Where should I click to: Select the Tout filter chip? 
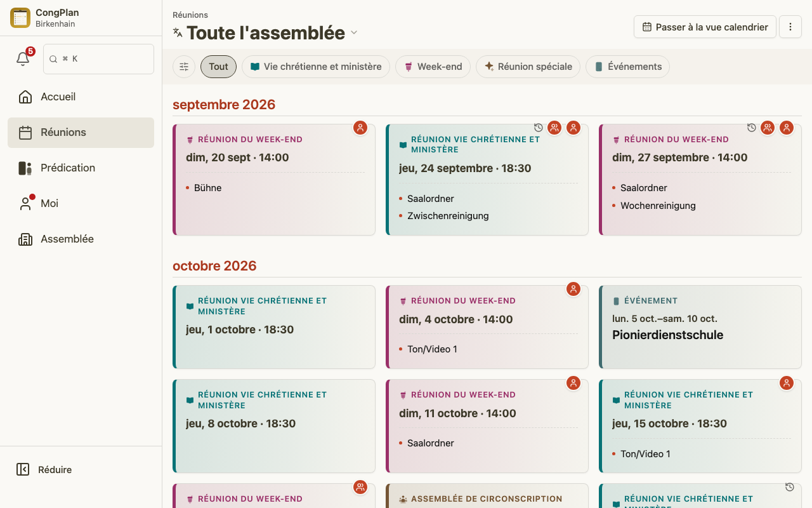pos(218,67)
